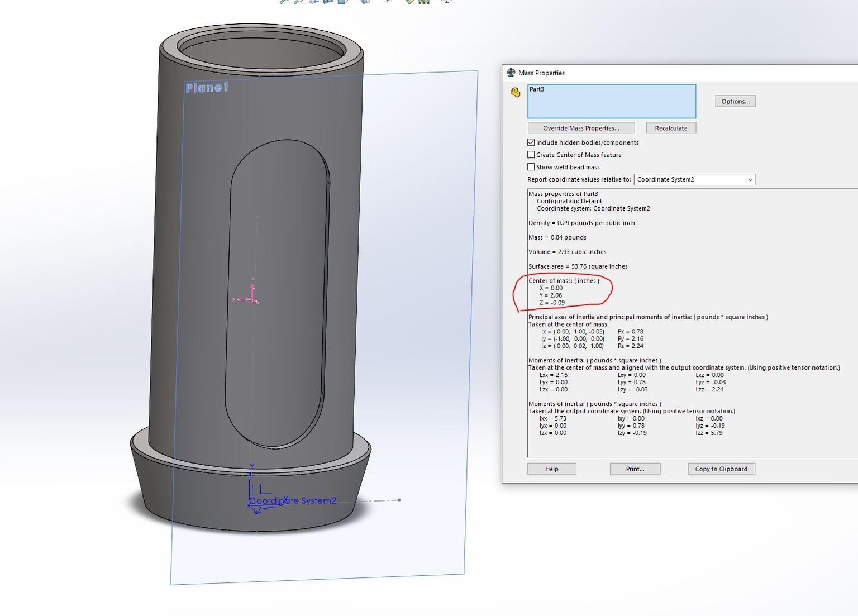Viewport: 858px width, 616px height.
Task: Select Coordinate System2 label on the model
Action: coord(293,500)
